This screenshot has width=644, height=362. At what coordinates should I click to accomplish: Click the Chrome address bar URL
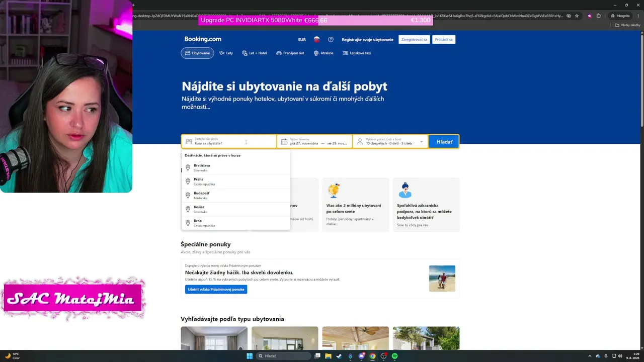348,16
